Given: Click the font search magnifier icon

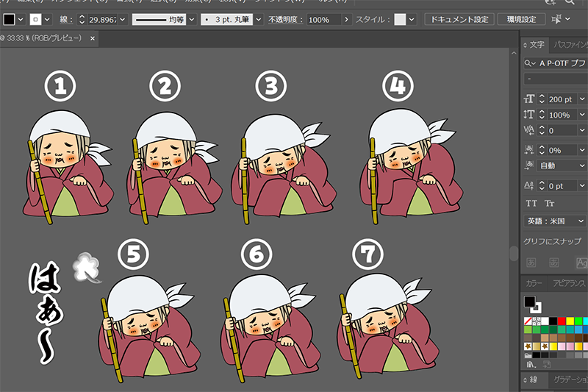Looking at the screenshot, I should (x=531, y=64).
